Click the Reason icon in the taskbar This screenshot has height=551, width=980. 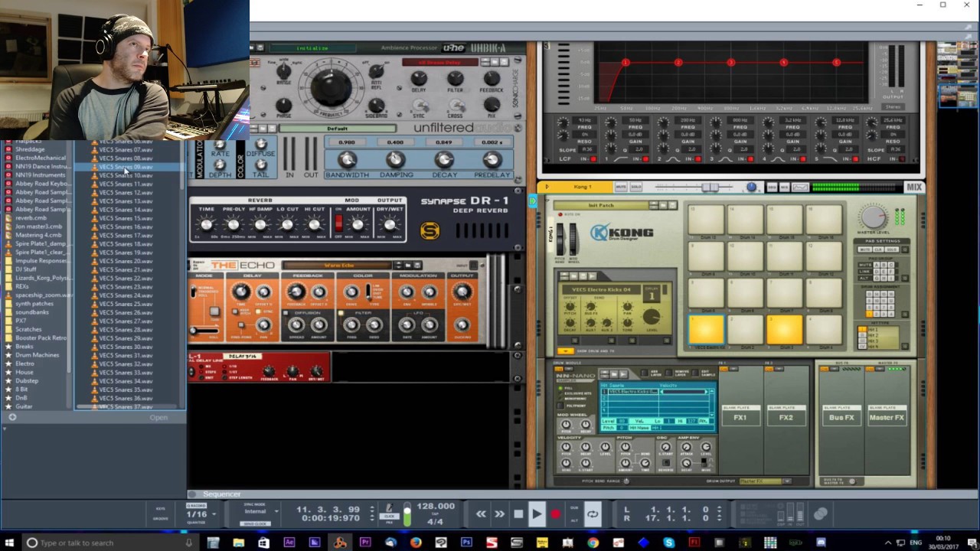(340, 543)
